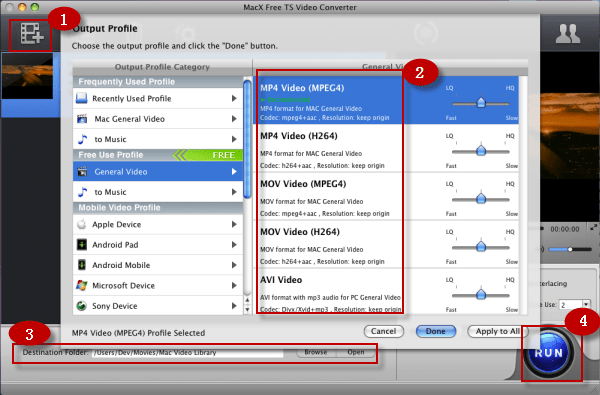Click the Microsoft Device Windows icon
The width and height of the screenshot is (600, 395).
[x=82, y=285]
